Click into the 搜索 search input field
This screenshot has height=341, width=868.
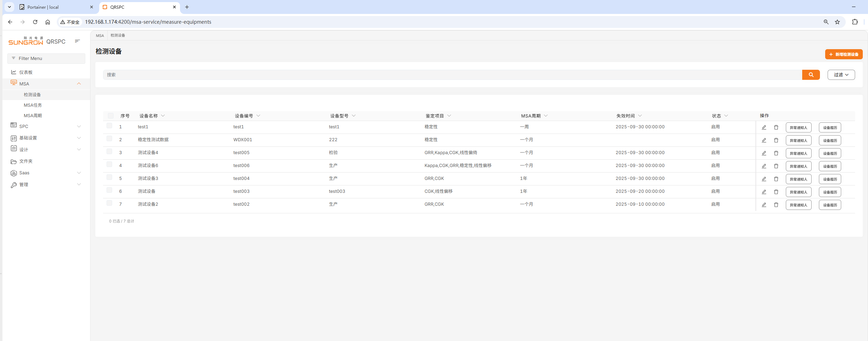tap(452, 75)
